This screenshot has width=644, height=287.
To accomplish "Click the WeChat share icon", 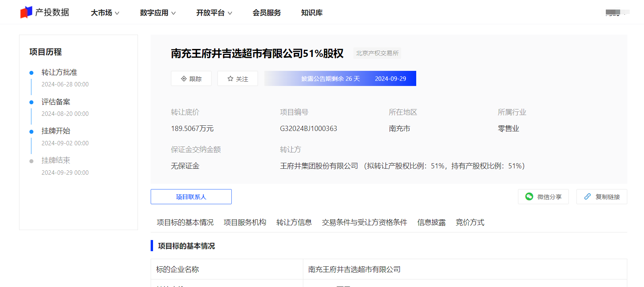I will click(x=529, y=197).
